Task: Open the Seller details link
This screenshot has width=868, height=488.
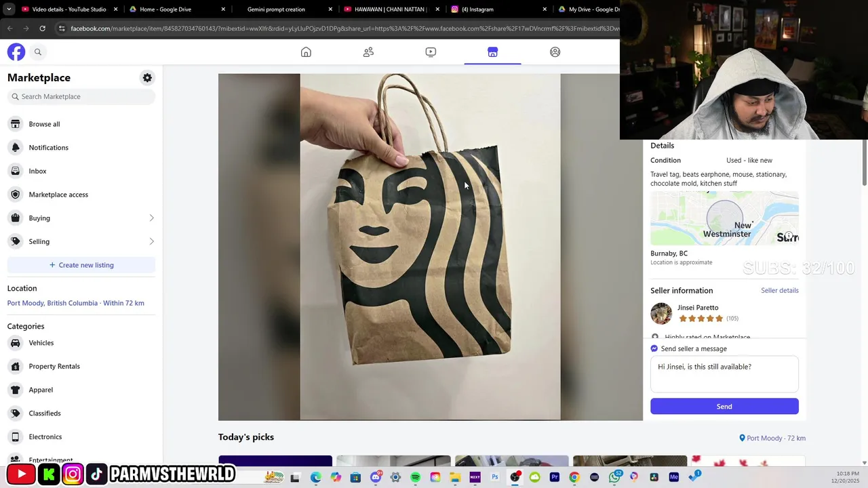Action: pos(779,290)
